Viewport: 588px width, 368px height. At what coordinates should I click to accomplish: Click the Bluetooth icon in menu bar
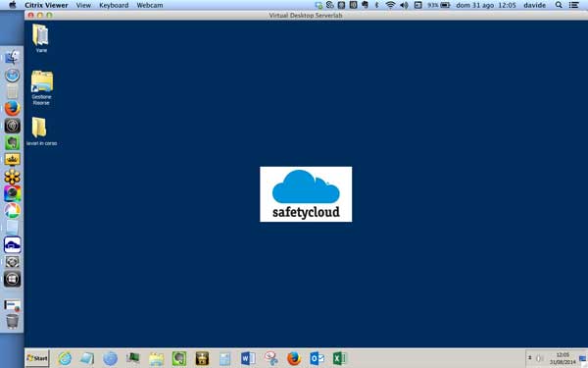pos(377,5)
